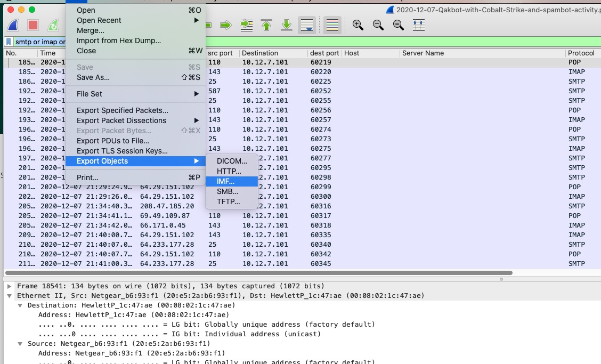Select packet row with dest port 60252
This screenshot has height=364, width=601.
302,91
